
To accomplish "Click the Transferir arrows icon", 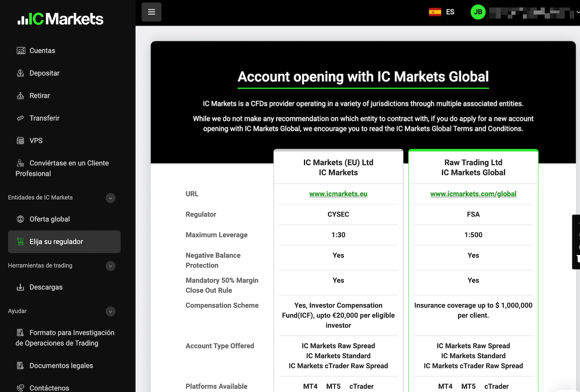I will [20, 118].
